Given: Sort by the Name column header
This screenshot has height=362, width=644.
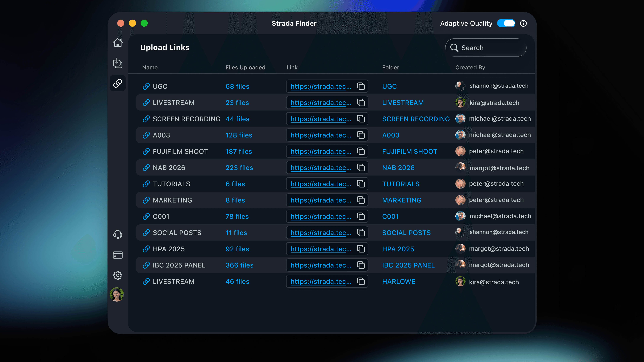Looking at the screenshot, I should coord(150,67).
